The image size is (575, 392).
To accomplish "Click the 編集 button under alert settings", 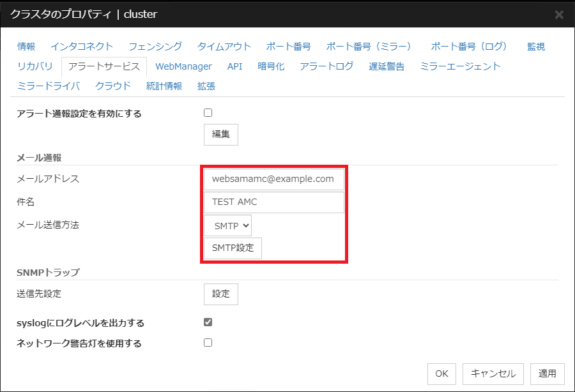I will (220, 135).
